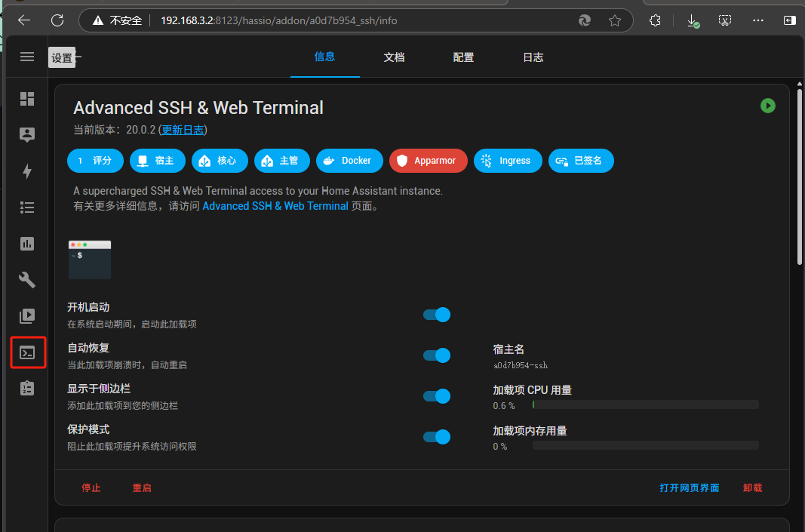The height and width of the screenshot is (532, 805).
Task: Open the media player sidebar icon
Action: [27, 316]
